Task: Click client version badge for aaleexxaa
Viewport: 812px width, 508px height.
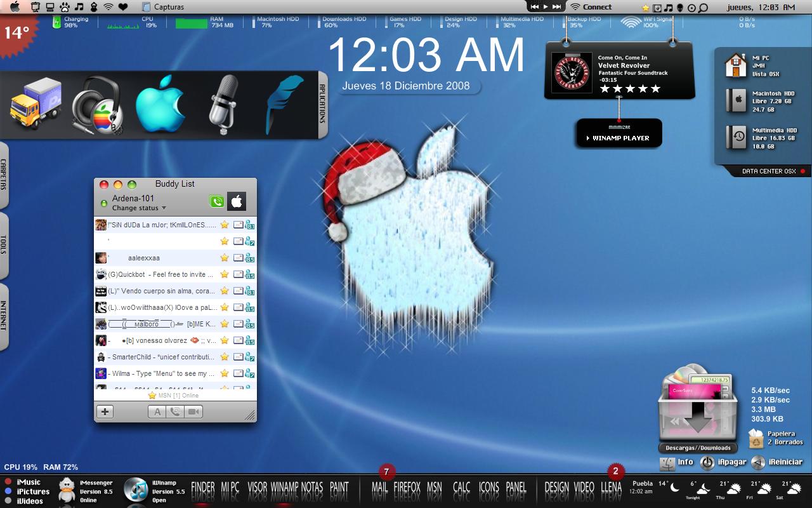Action: [250, 258]
